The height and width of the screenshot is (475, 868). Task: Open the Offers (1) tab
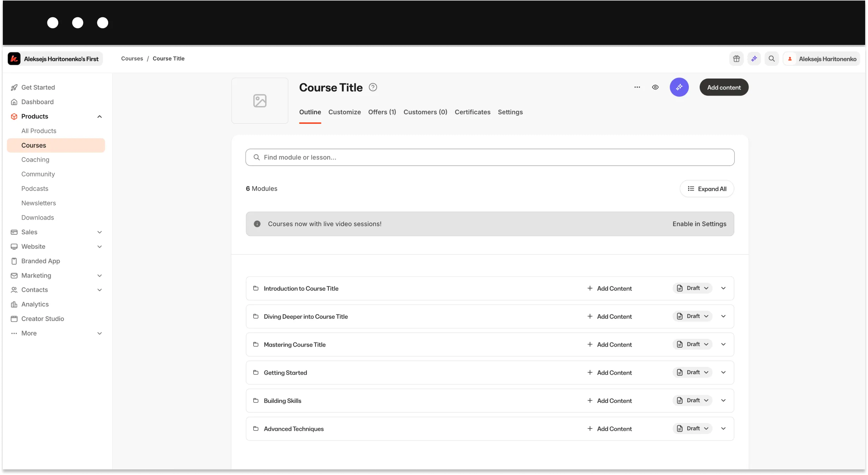[x=382, y=112]
